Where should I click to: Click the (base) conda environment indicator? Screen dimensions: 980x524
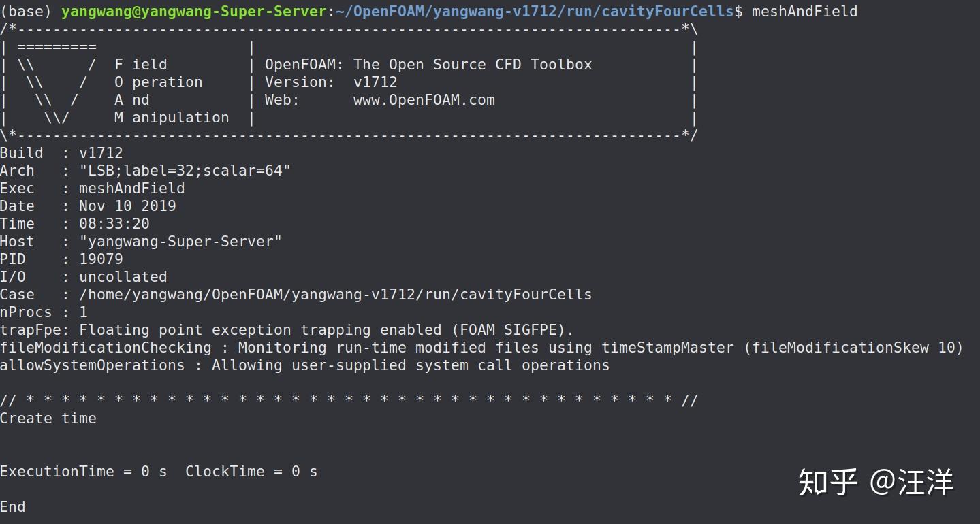(x=27, y=11)
